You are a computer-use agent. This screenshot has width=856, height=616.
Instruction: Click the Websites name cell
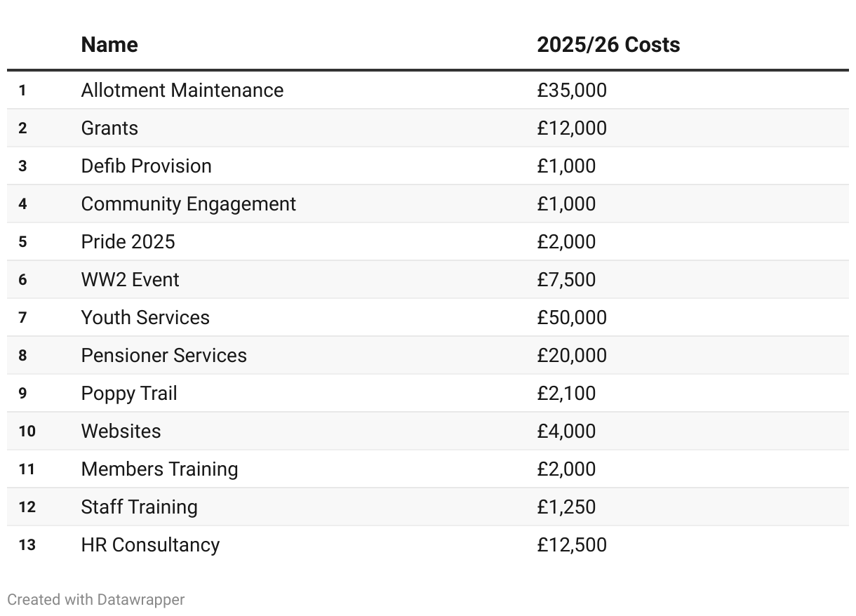coord(121,431)
